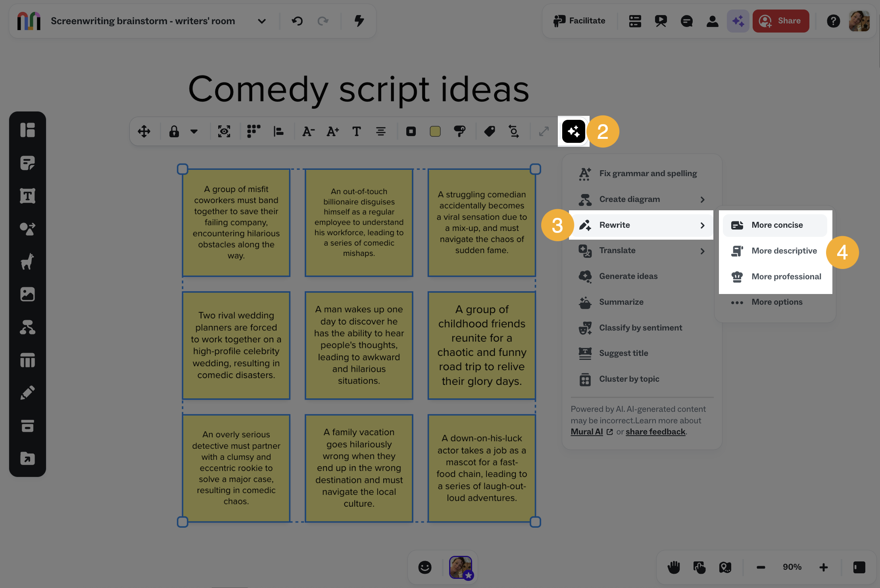This screenshot has height=588, width=880.
Task: Choose Summarize from the AI menu
Action: pyautogui.click(x=642, y=302)
